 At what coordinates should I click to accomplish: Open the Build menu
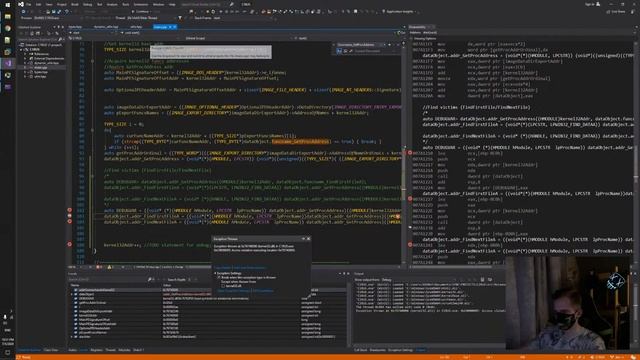click(x=75, y=4)
